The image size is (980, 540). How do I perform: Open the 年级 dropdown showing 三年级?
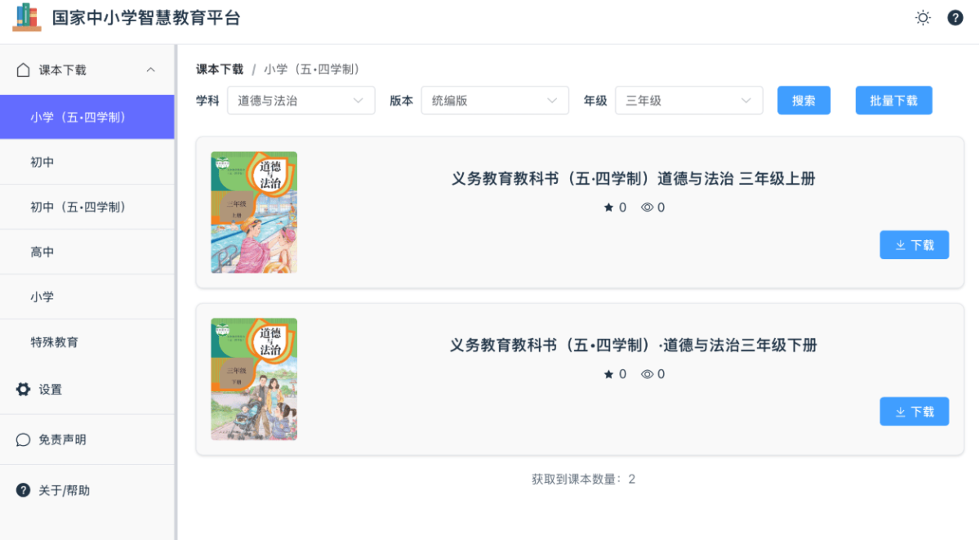click(689, 100)
